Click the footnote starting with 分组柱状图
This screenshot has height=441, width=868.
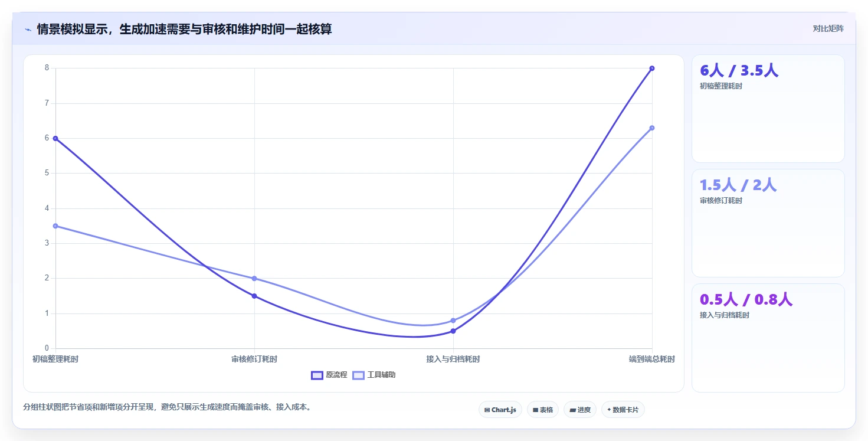[167, 407]
